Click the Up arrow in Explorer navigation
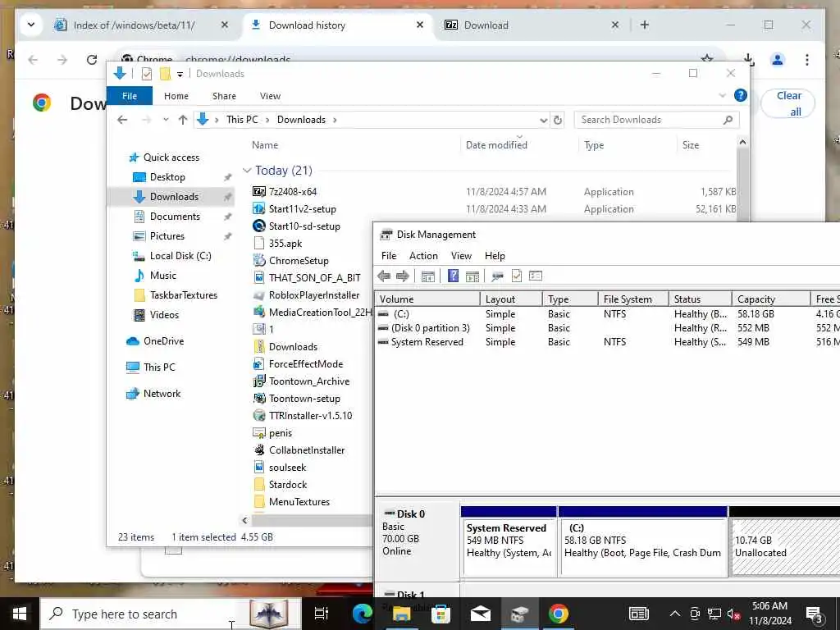Screen dimensions: 840x630 pyautogui.click(x=183, y=120)
